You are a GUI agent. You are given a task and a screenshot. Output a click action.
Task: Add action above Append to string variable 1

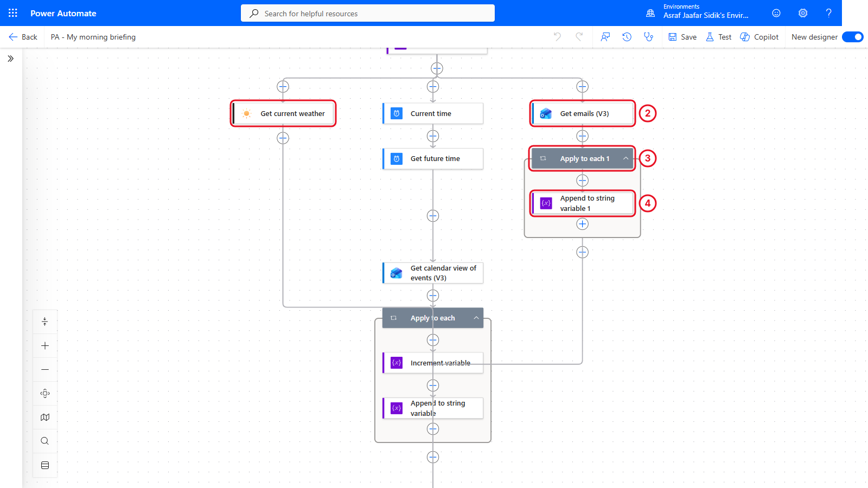[x=582, y=181]
